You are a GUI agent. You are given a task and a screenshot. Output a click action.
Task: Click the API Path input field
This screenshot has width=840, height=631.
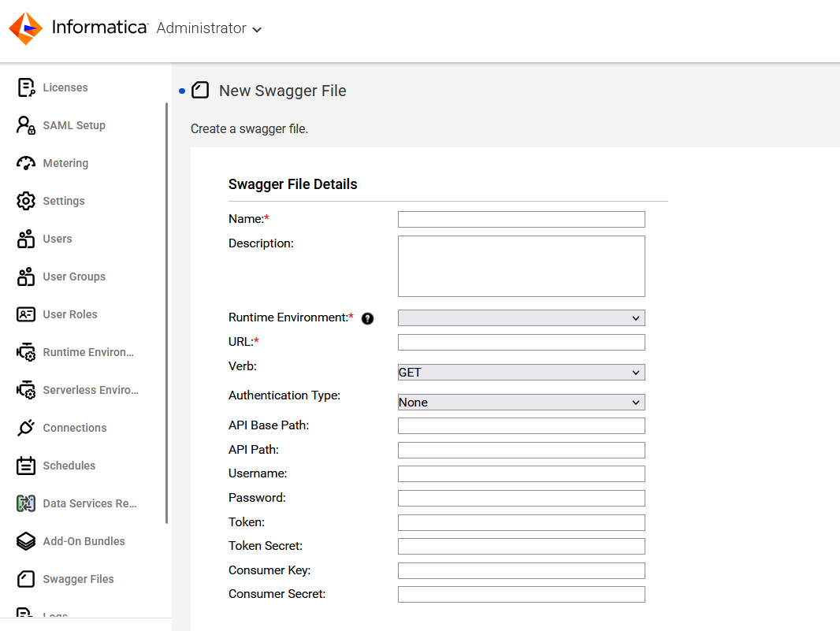pyautogui.click(x=521, y=450)
